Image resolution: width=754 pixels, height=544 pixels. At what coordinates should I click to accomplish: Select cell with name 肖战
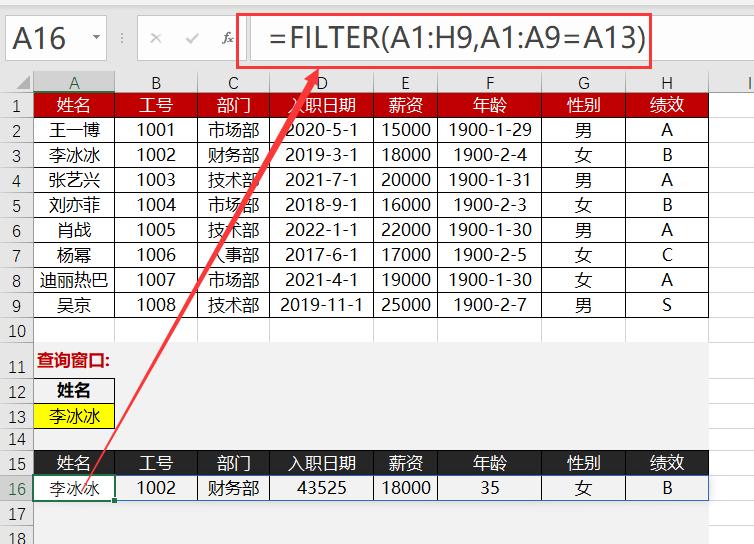tap(74, 230)
